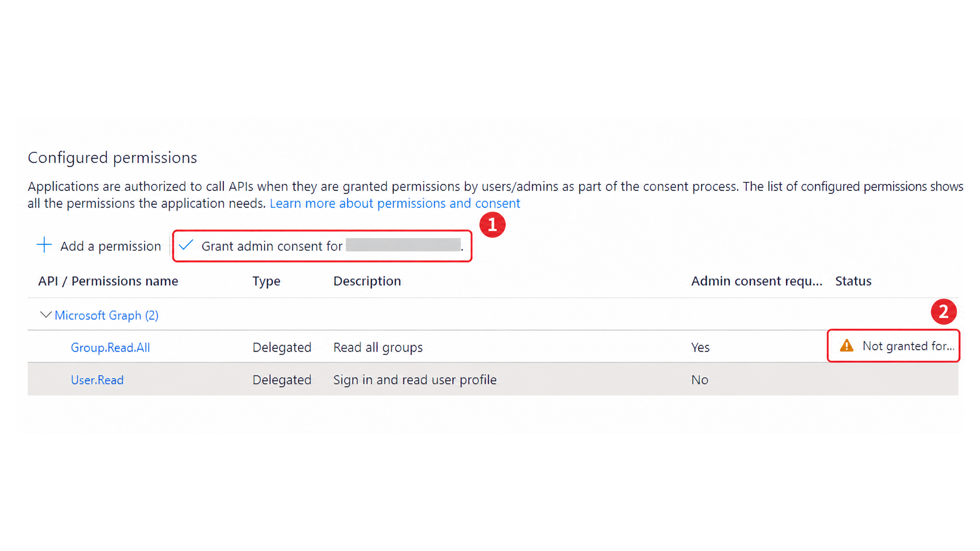980x551 pixels.
Task: Click the Status column header
Action: [853, 281]
